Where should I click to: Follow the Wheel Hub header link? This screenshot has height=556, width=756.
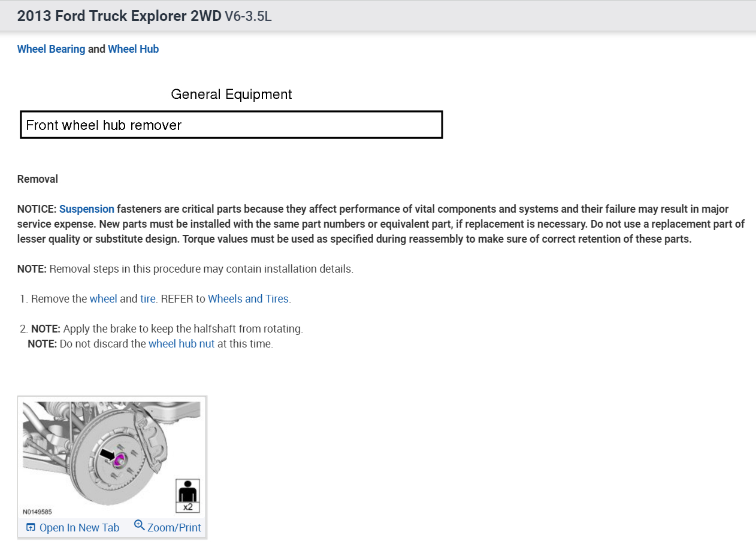[133, 49]
